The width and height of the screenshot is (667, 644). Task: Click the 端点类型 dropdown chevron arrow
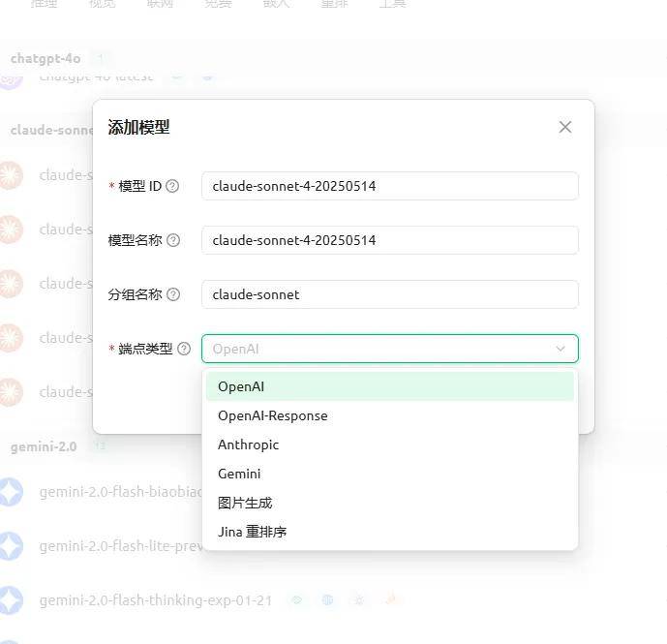click(x=561, y=349)
